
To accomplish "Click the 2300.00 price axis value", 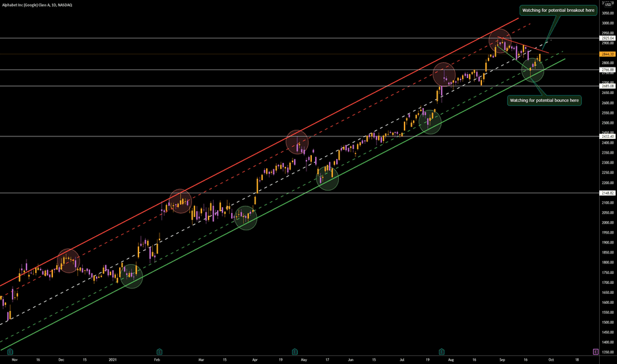I will click(608, 163).
